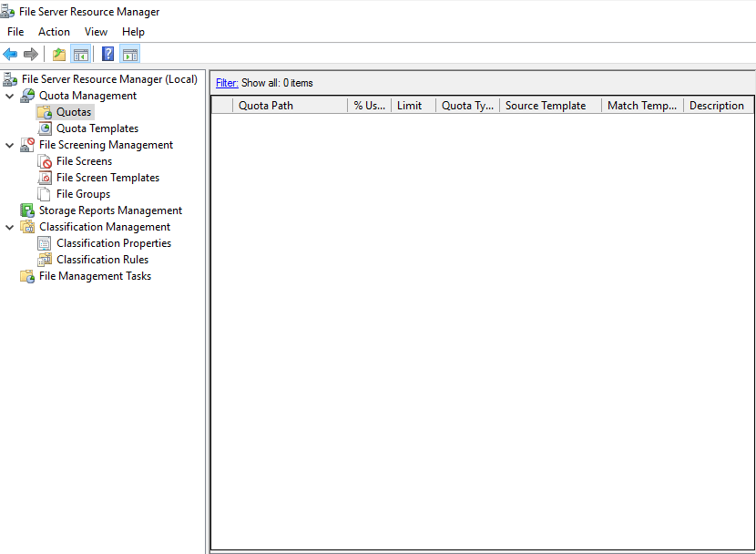Open the Help menu
Image resolution: width=756 pixels, height=554 pixels.
click(133, 32)
